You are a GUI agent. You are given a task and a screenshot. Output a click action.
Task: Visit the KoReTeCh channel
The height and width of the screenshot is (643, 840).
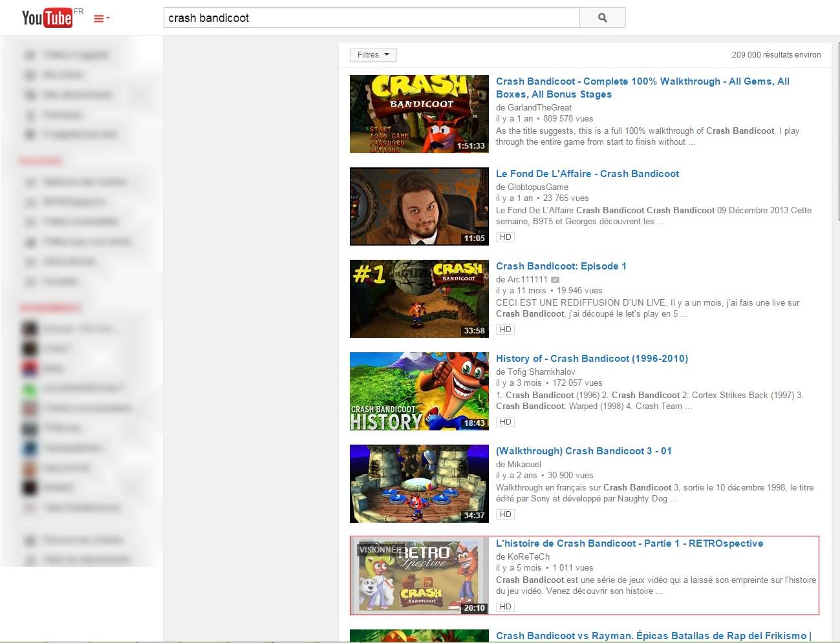click(528, 557)
